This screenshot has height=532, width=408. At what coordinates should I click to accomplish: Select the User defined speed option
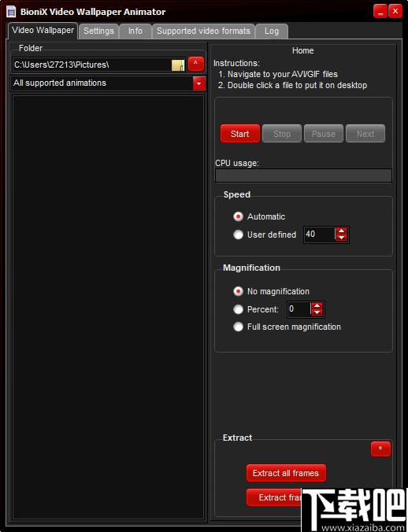point(239,235)
